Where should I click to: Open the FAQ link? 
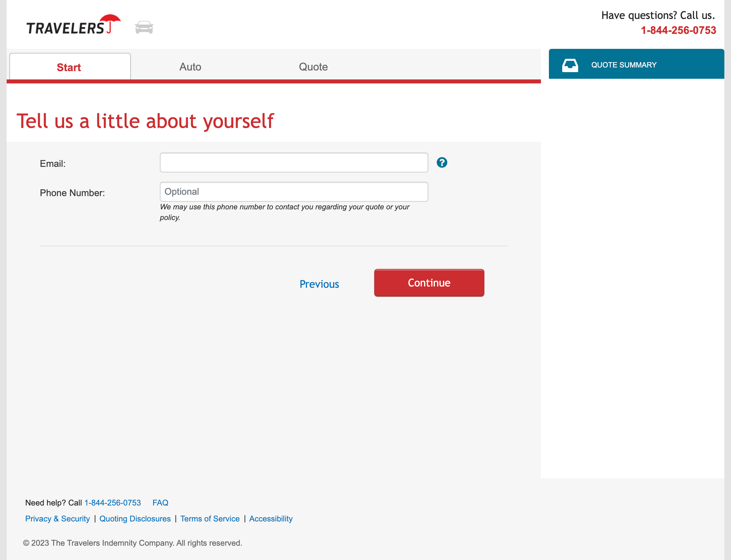160,503
